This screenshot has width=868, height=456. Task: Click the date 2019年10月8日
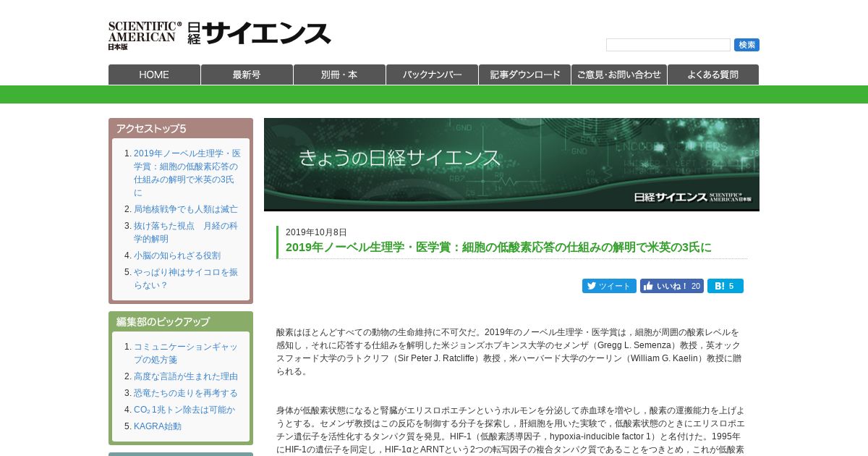[x=316, y=232]
